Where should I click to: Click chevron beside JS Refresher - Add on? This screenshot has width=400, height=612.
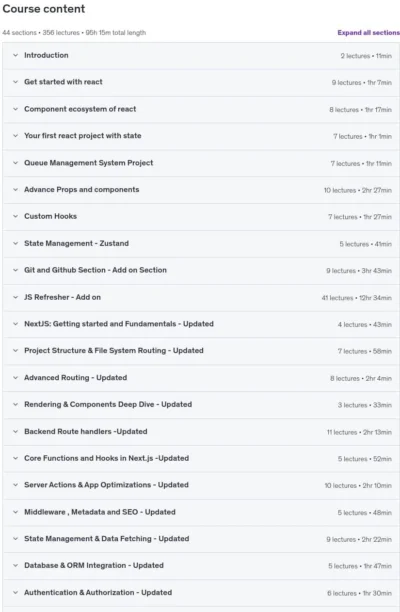coord(16,297)
